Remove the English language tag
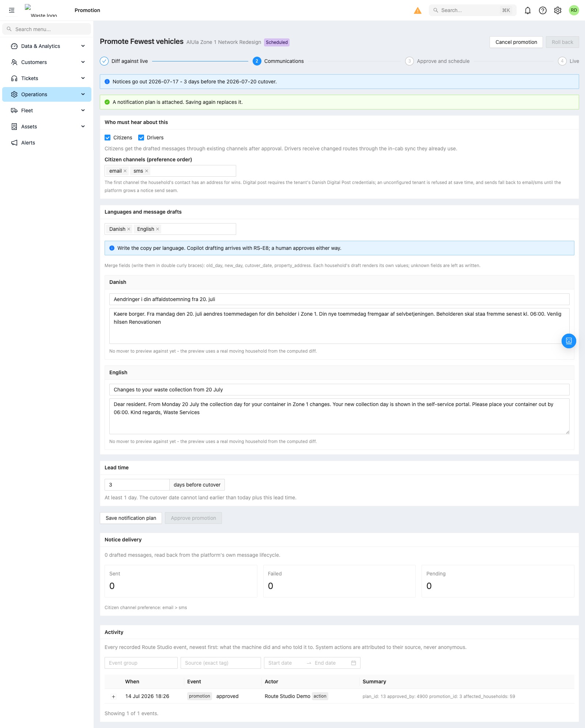 coord(158,229)
